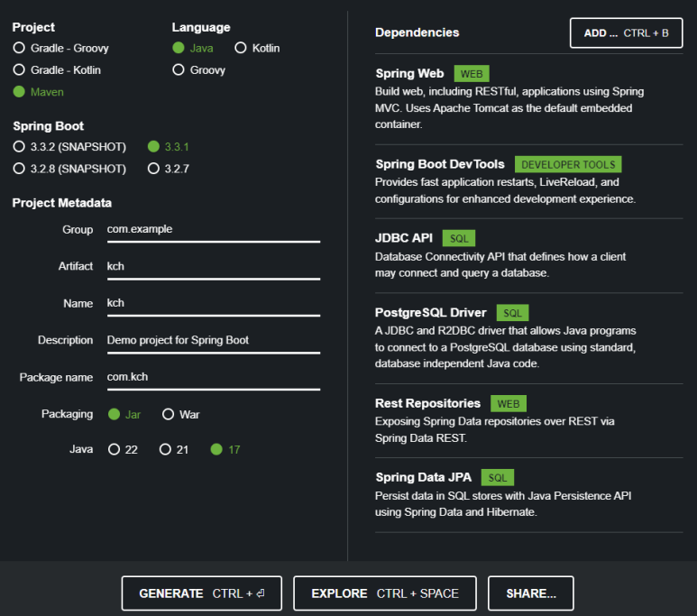Viewport: 697px width, 616px height.
Task: Click the GENERATE button
Action: point(202,593)
